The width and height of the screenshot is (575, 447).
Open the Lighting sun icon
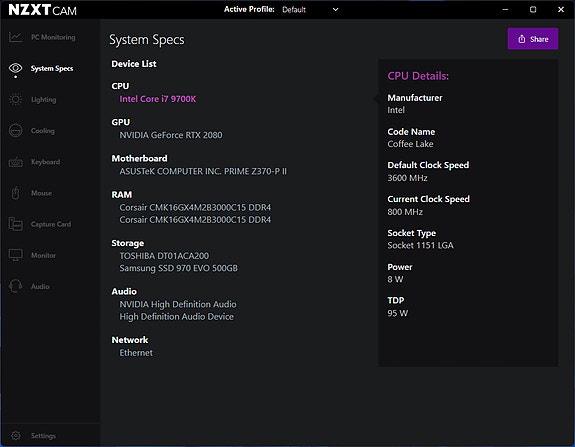(15, 99)
